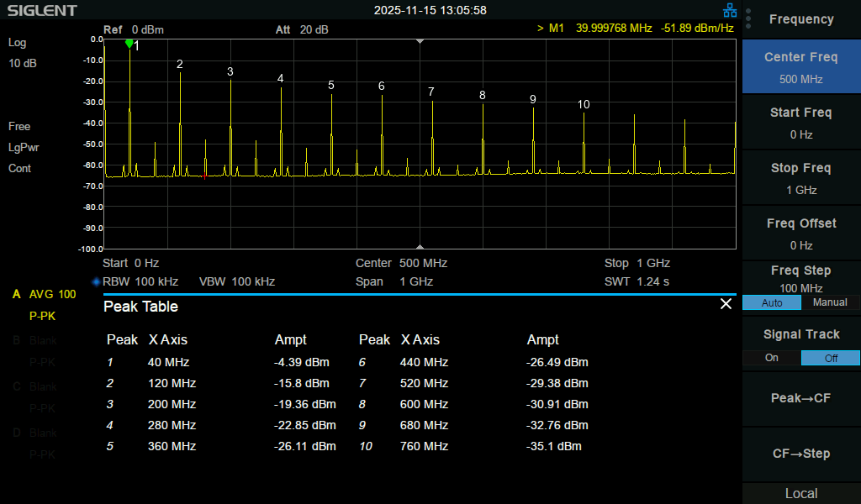Click the Cont sweep mode label
The height and width of the screenshot is (504, 861).
(x=20, y=169)
